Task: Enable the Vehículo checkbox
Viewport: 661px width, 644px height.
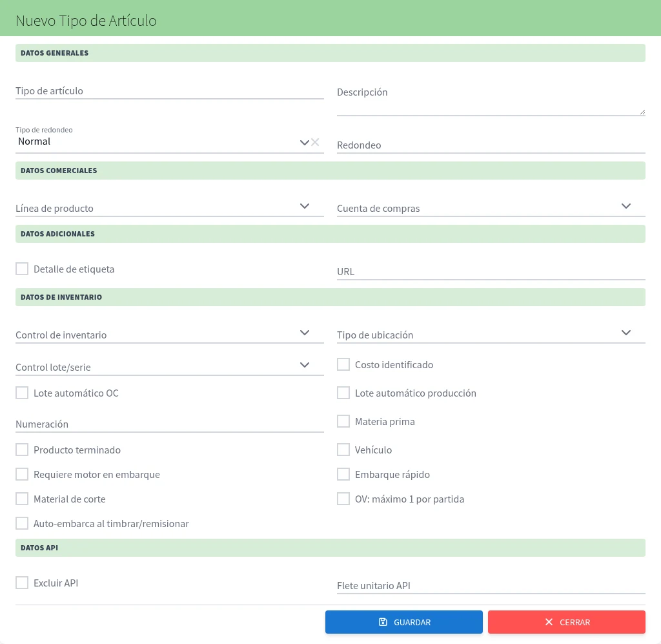Action: [343, 450]
